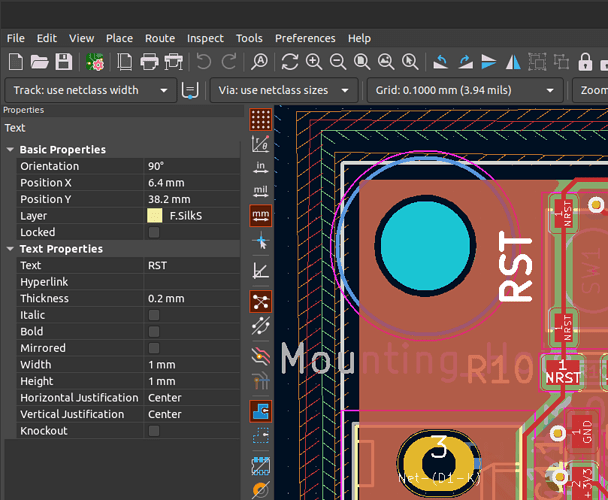Viewport: 608px width, 500px height.
Task: Click the Zoom In magnifier icon
Action: pyautogui.click(x=314, y=62)
